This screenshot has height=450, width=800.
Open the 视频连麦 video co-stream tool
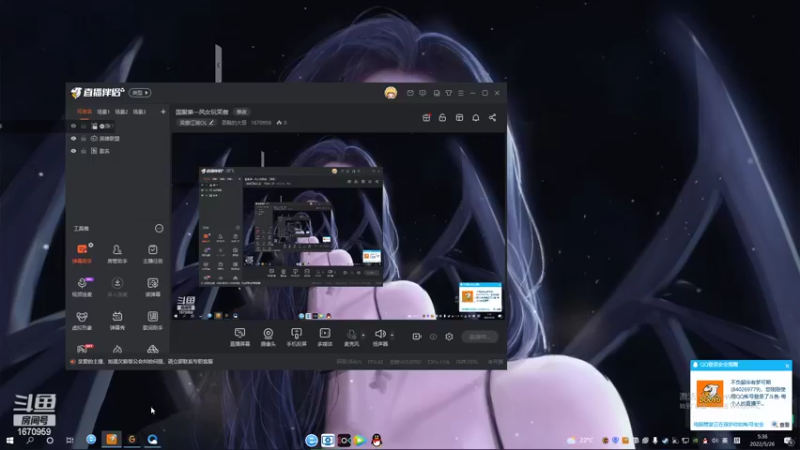coord(82,287)
